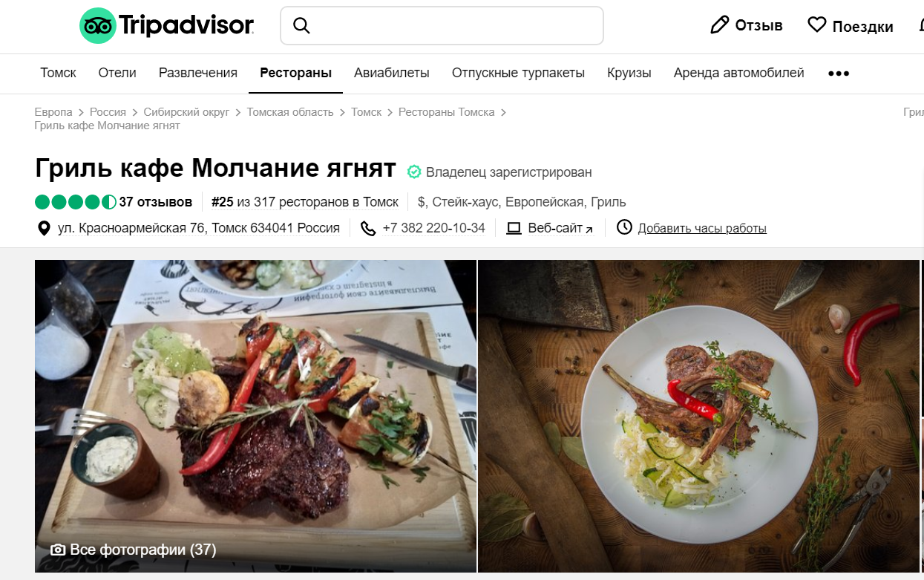The image size is (924, 580).
Task: Click the Tripadvisor owl logo
Action: click(x=99, y=26)
